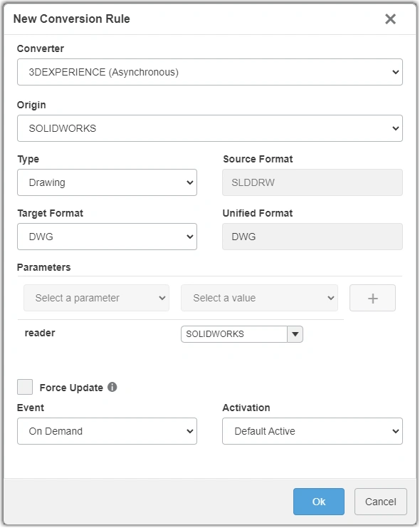This screenshot has height=528, width=420.
Task: Click the Force Update label text
Action: point(71,388)
